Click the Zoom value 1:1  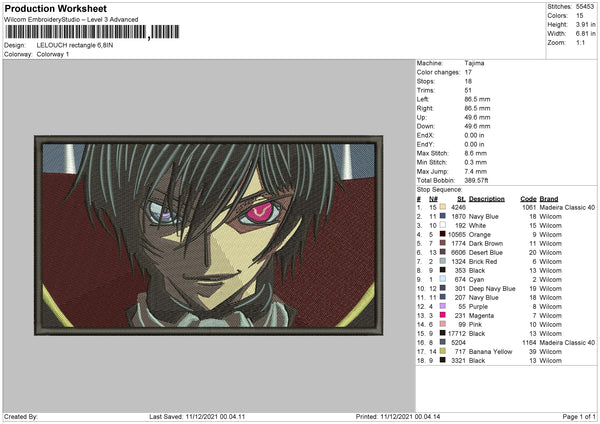[x=580, y=42]
